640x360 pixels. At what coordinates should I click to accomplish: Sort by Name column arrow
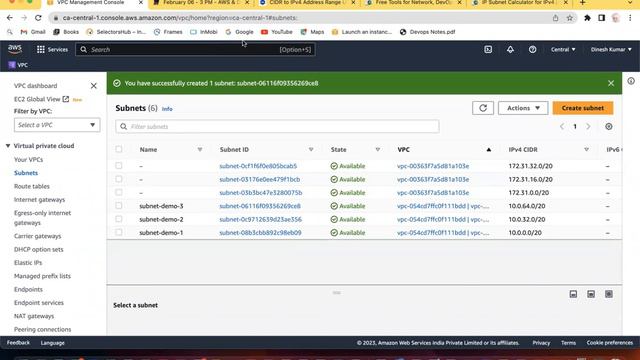pyautogui.click(x=200, y=150)
